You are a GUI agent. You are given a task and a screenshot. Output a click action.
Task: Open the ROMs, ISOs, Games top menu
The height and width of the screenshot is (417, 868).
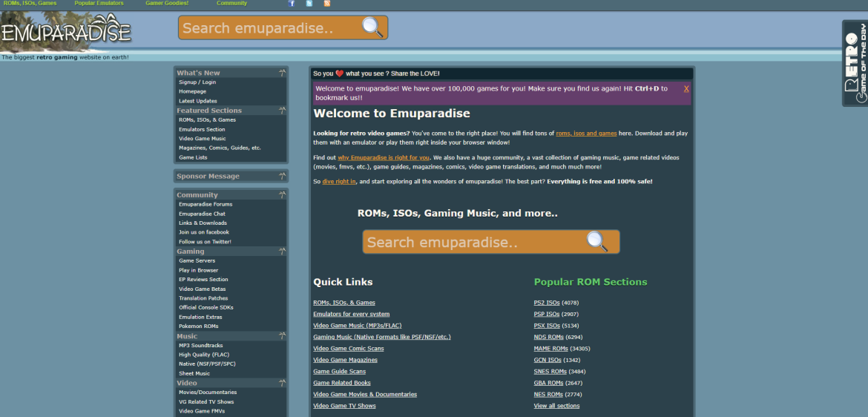[30, 3]
